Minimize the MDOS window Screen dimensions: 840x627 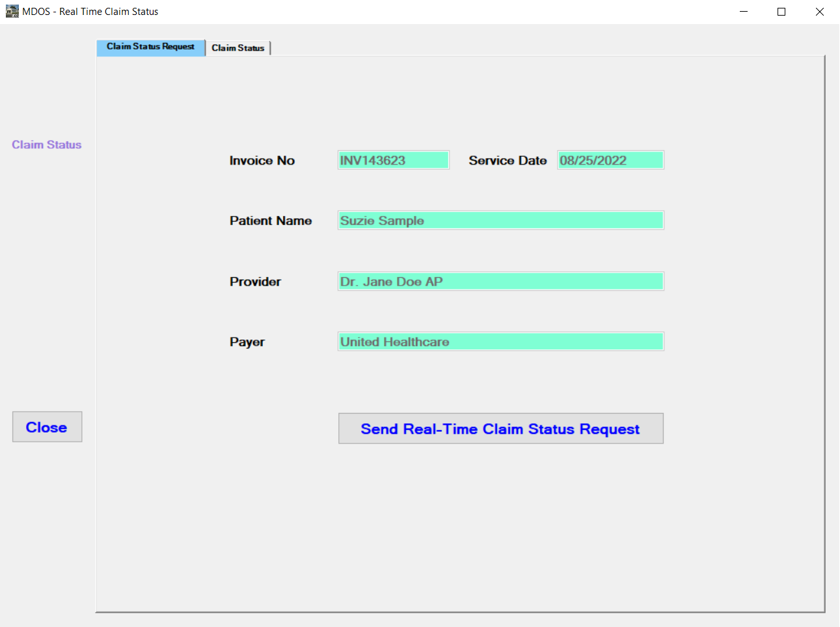point(743,11)
